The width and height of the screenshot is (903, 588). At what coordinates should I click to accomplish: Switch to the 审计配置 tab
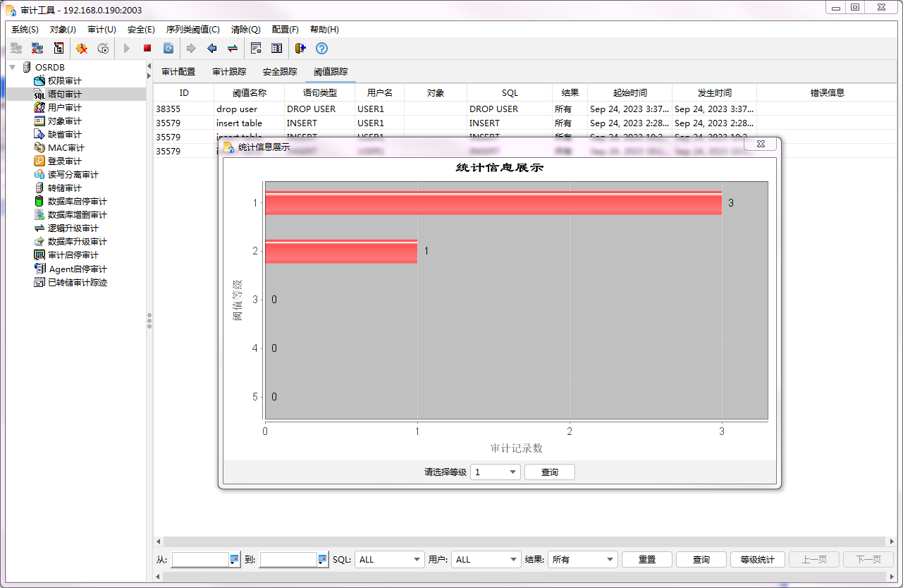pyautogui.click(x=178, y=72)
